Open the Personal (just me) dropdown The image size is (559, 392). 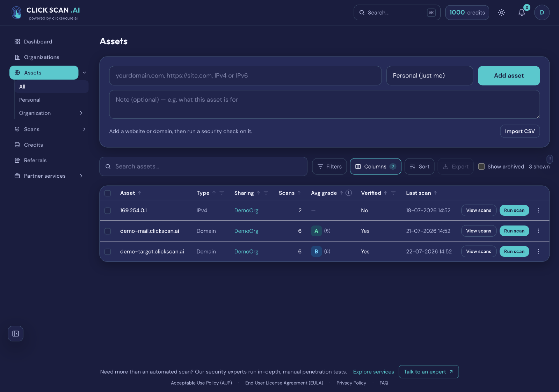coord(429,76)
